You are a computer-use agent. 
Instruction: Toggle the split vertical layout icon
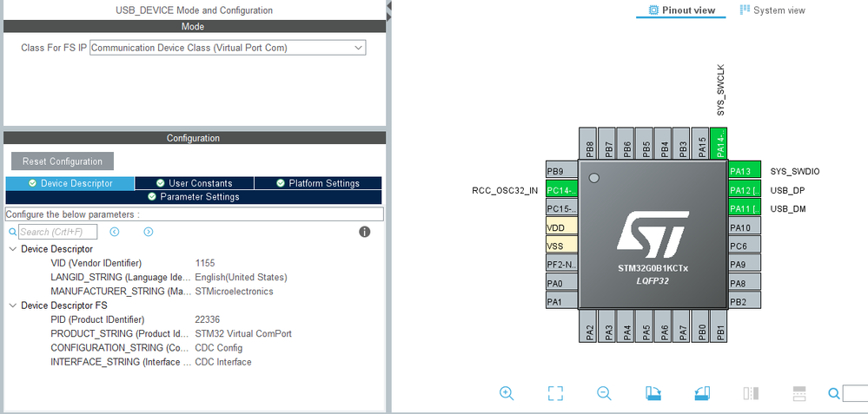pos(799,393)
